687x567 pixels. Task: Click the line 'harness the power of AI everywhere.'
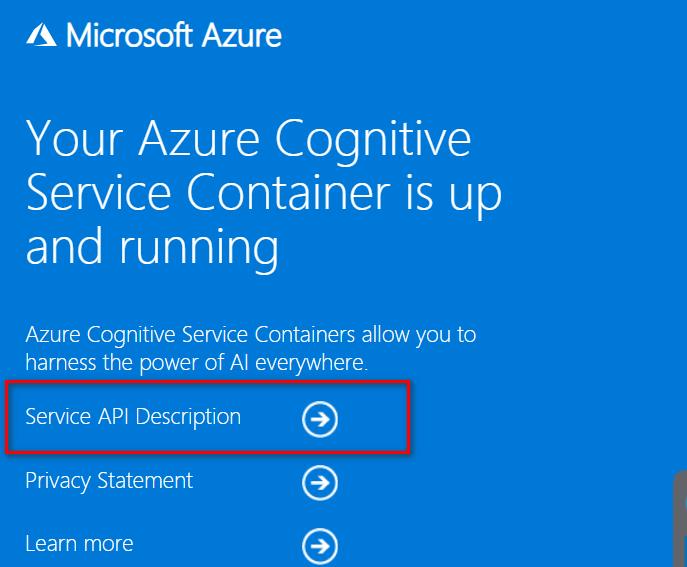coord(196,361)
